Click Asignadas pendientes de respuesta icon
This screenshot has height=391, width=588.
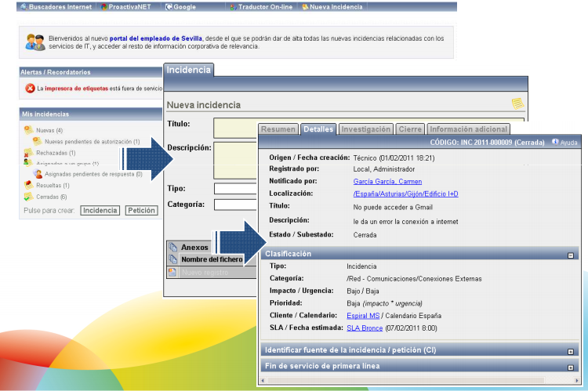click(38, 174)
